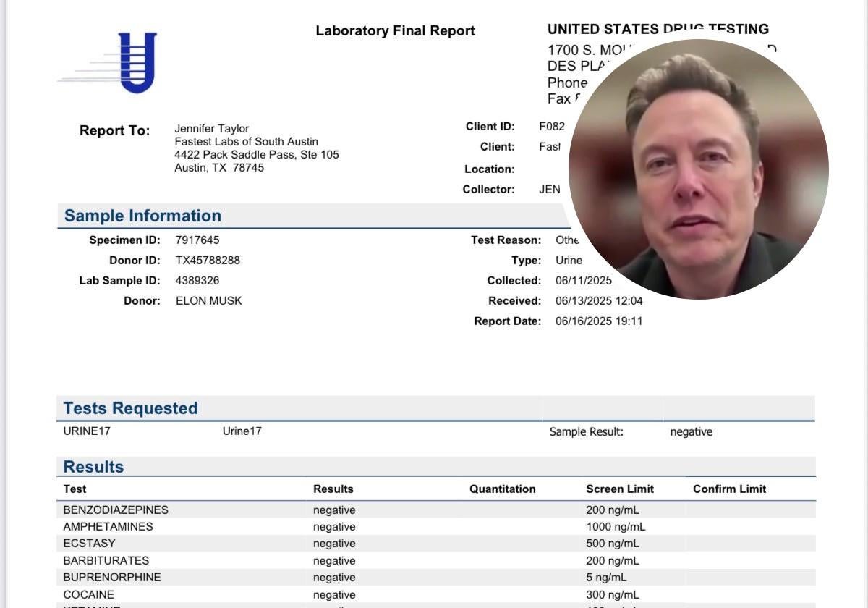Click specimen number "7917645"

pos(197,240)
